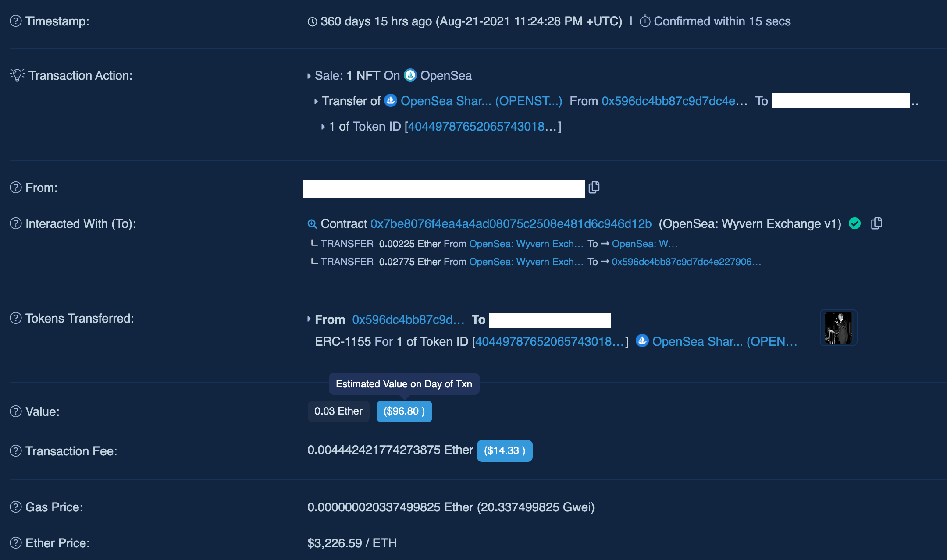Open the OpenSea link in Transaction Action

click(446, 75)
